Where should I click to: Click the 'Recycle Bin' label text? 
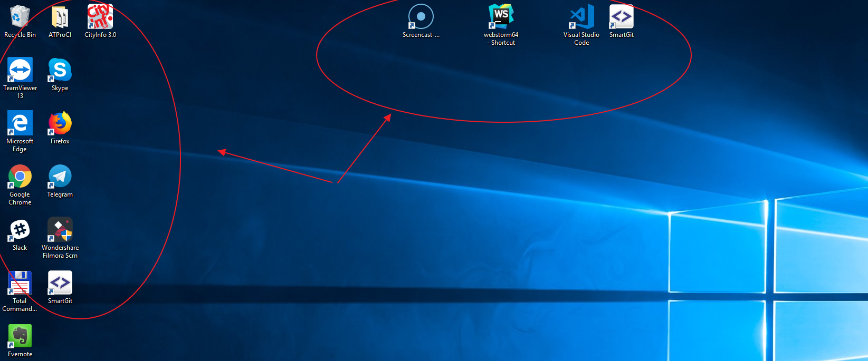[x=20, y=35]
